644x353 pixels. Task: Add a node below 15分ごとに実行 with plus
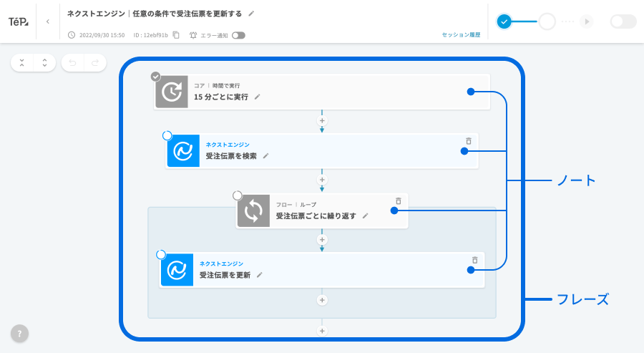tap(322, 121)
